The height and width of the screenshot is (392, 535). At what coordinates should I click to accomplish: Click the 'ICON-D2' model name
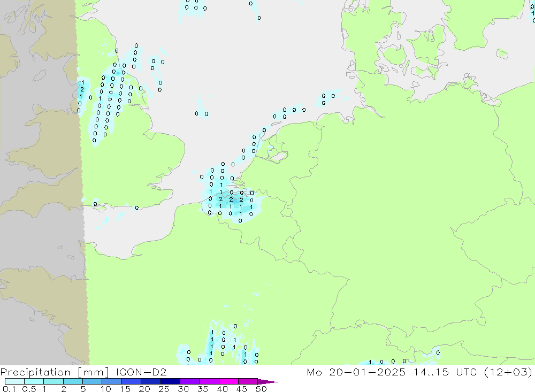141,372
